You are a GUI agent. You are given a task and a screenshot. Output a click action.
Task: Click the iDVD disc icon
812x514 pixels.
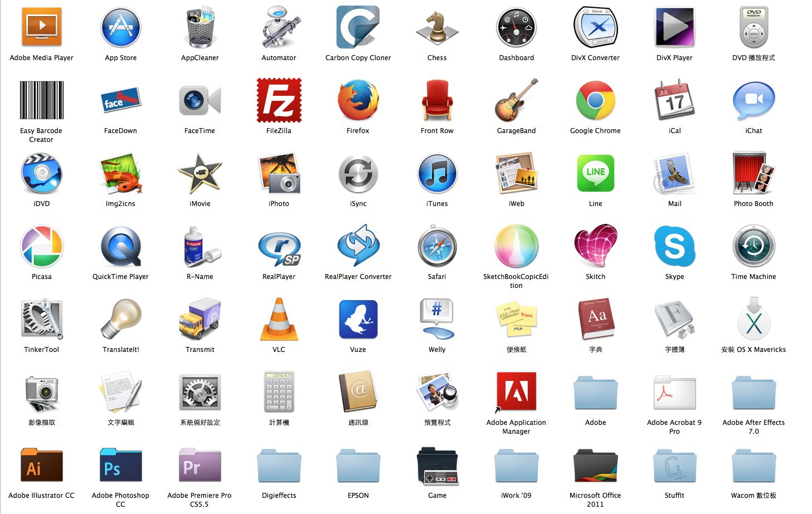point(42,173)
